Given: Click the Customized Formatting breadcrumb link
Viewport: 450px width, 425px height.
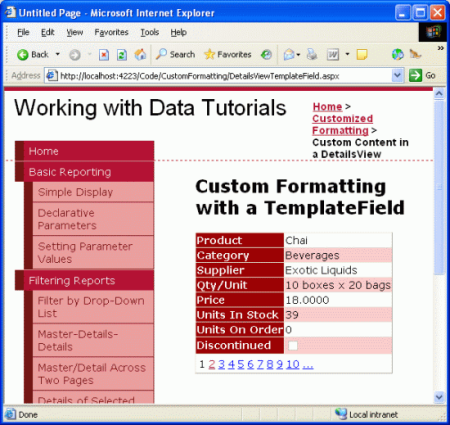Looking at the screenshot, I should 342,124.
